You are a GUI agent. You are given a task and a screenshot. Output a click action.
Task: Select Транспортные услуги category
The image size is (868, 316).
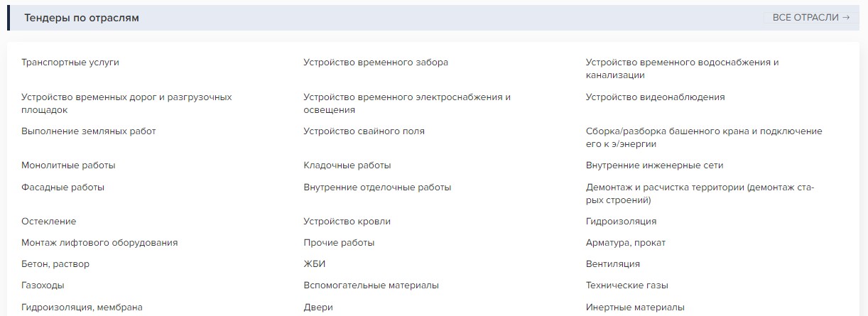point(70,62)
